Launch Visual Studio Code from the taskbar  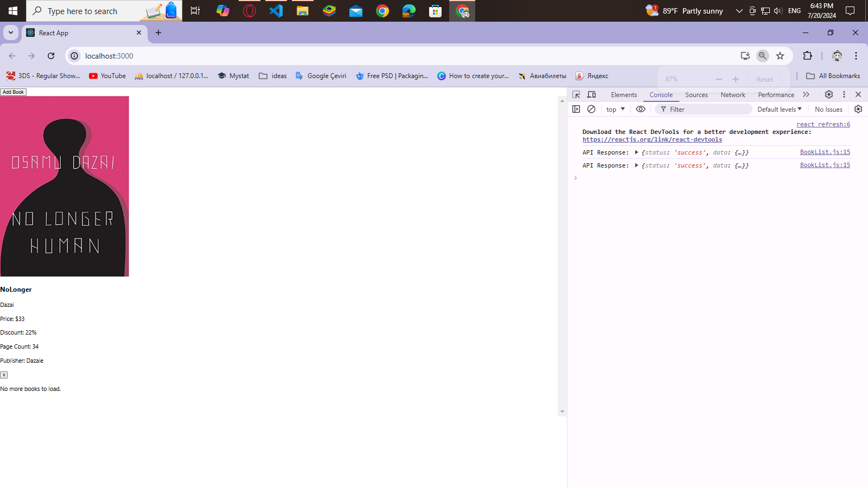[x=276, y=11]
